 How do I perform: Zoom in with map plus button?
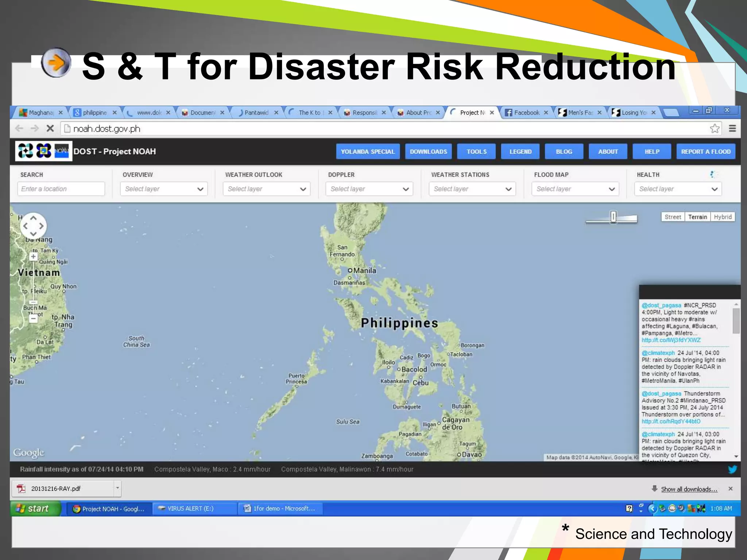coord(33,256)
